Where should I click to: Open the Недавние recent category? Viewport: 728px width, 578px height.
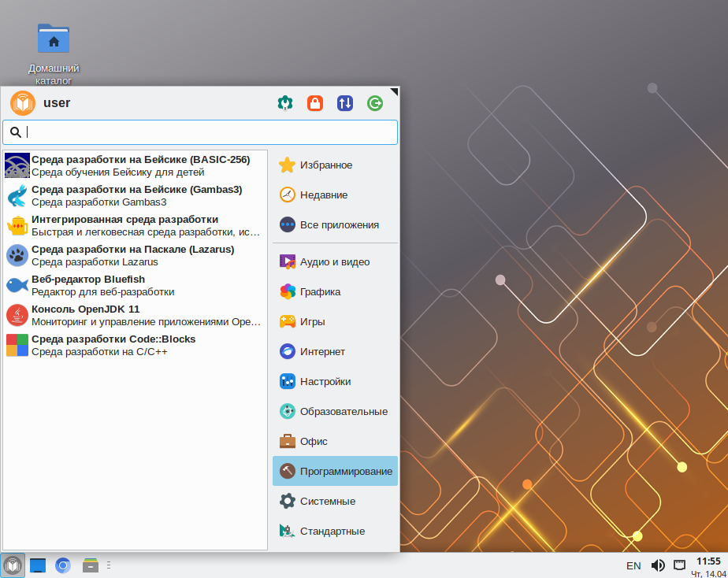click(x=335, y=195)
